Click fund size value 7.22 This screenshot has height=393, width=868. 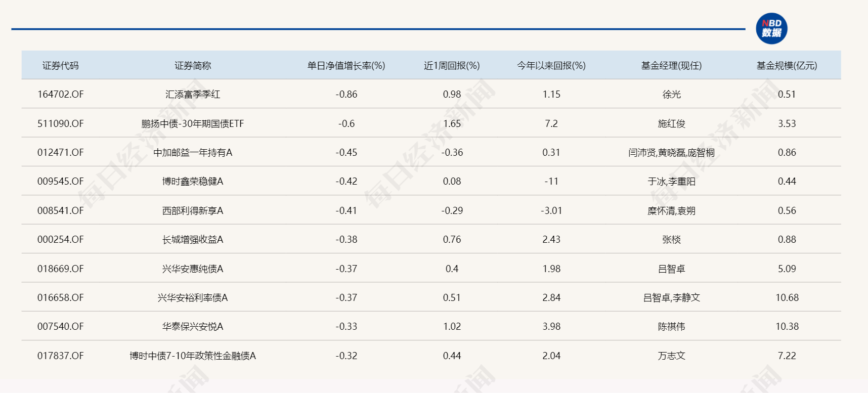tap(787, 356)
